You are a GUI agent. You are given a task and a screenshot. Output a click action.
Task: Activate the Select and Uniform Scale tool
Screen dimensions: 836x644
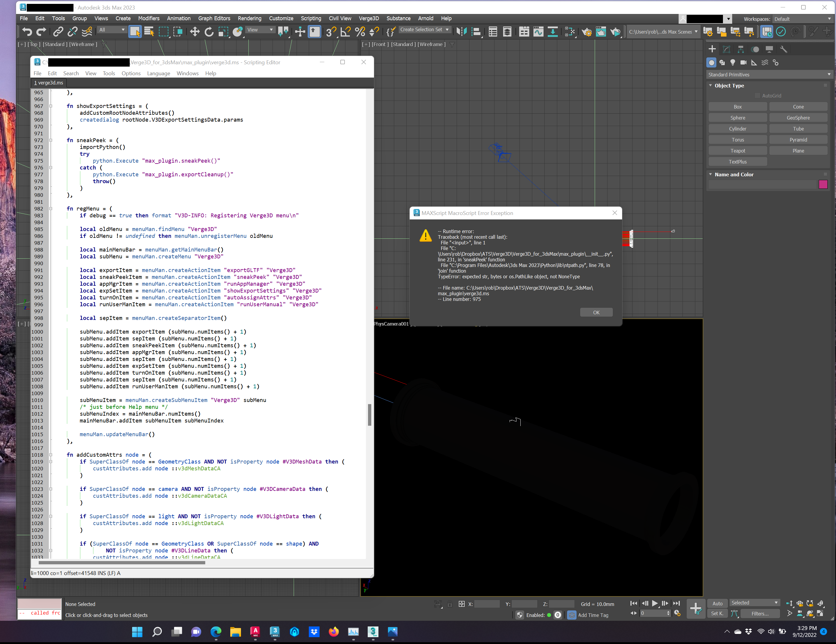[223, 32]
